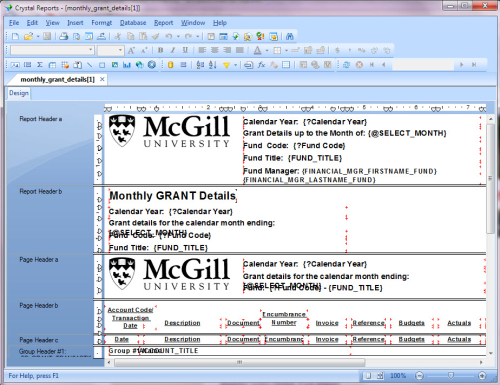Click the New report icon
Image resolution: width=500 pixels, height=385 pixels.
(x=15, y=36)
